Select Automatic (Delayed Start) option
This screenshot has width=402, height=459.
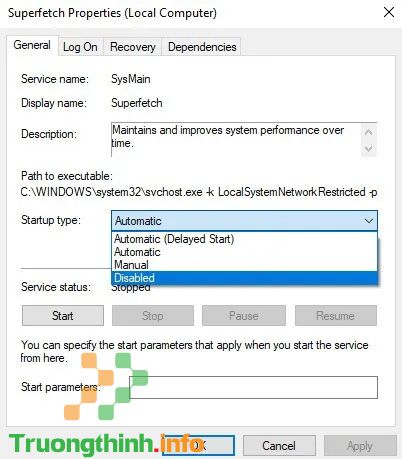[244, 239]
